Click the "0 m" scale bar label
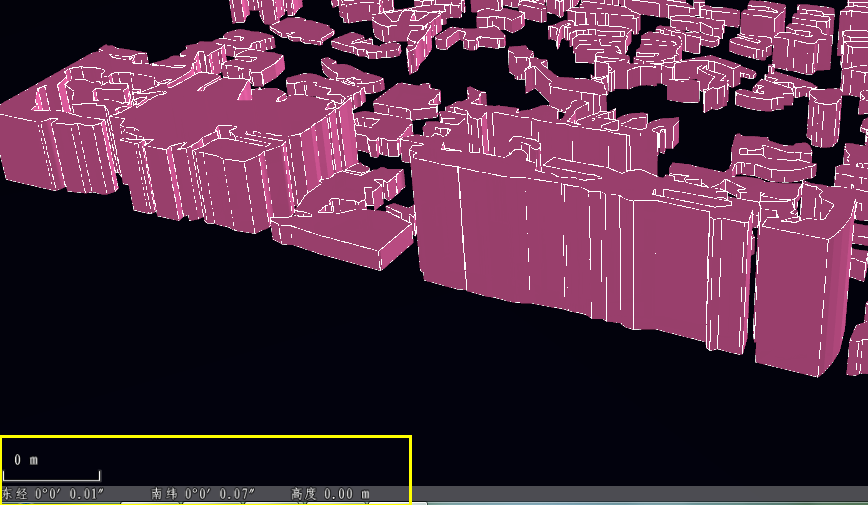Image resolution: width=868 pixels, height=505 pixels. (x=26, y=460)
